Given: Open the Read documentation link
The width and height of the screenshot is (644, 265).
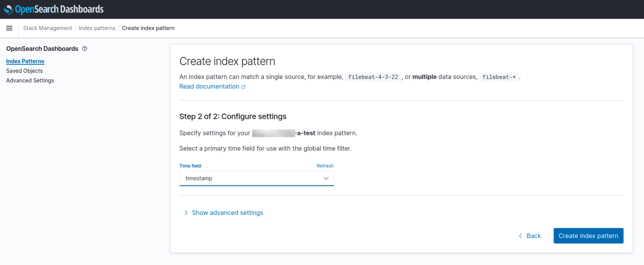Looking at the screenshot, I should (x=209, y=86).
